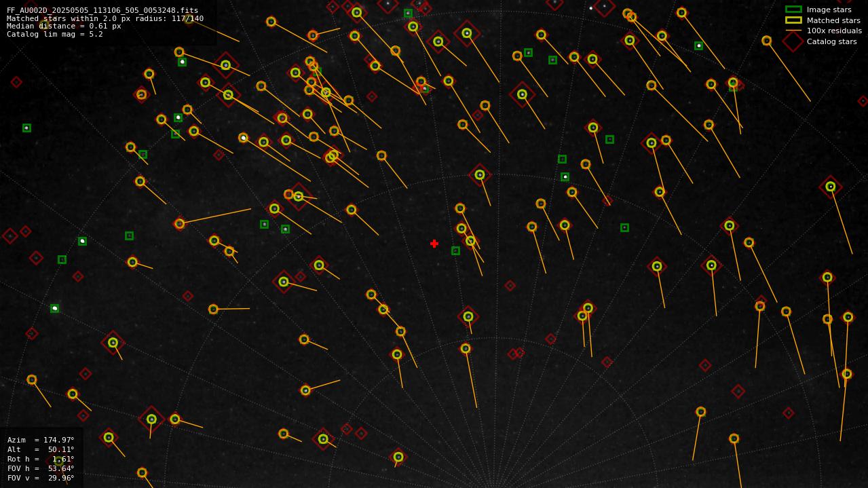868x488 pixels.
Task: Click the 'FOV v = 29.96°' readout
Action: point(41,478)
